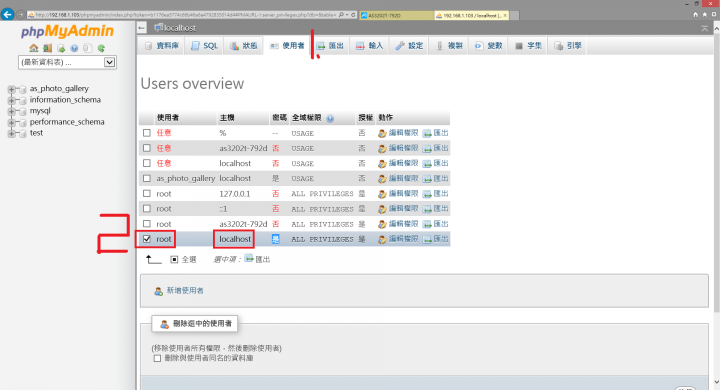Viewport: 720px width, 390px height.
Task: Click edit privileges icon in root localhost row
Action: coord(382,239)
